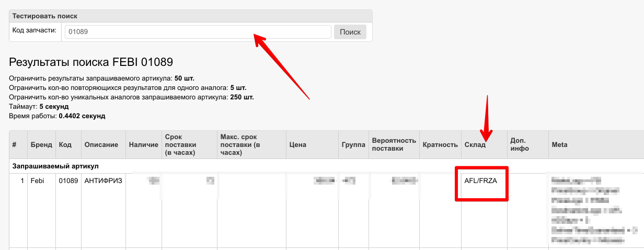
Task: Click the Доп. инфо column header
Action: 519,144
